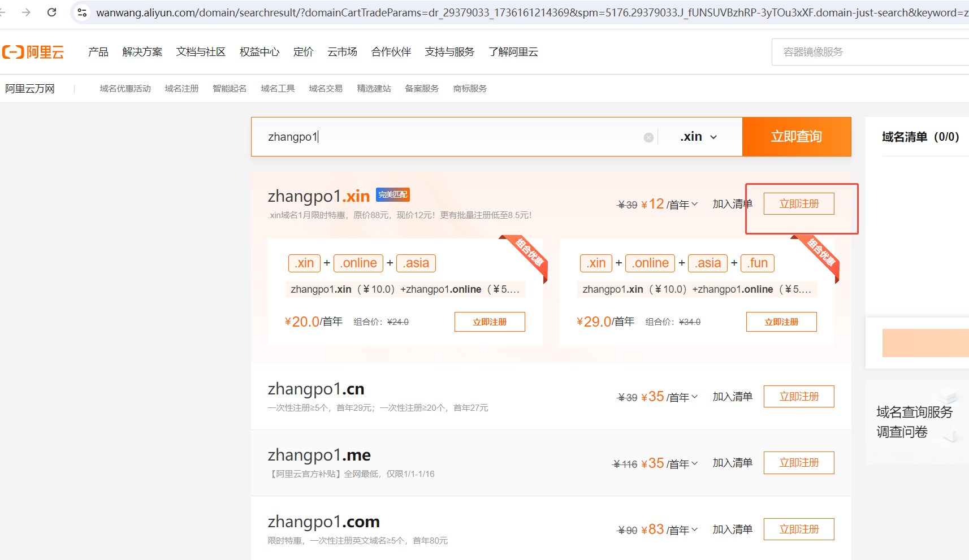Image resolution: width=969 pixels, height=560 pixels.
Task: Expand price options for zhangpo1.com
Action: click(694, 529)
